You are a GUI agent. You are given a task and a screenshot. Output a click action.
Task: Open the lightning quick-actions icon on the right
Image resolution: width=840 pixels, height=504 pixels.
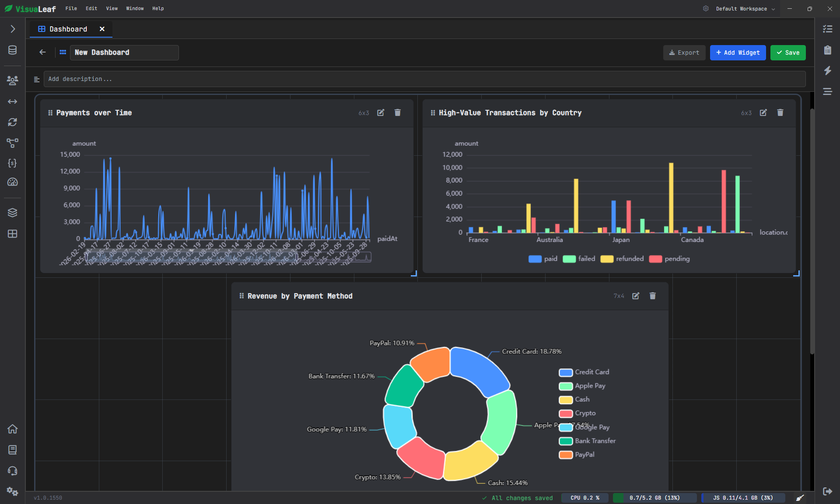tap(828, 71)
